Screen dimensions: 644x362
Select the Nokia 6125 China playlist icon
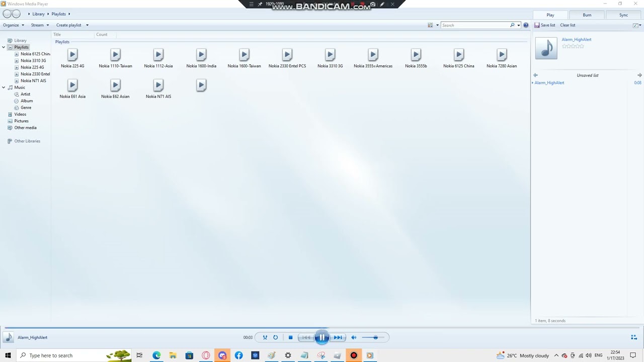[x=459, y=54]
